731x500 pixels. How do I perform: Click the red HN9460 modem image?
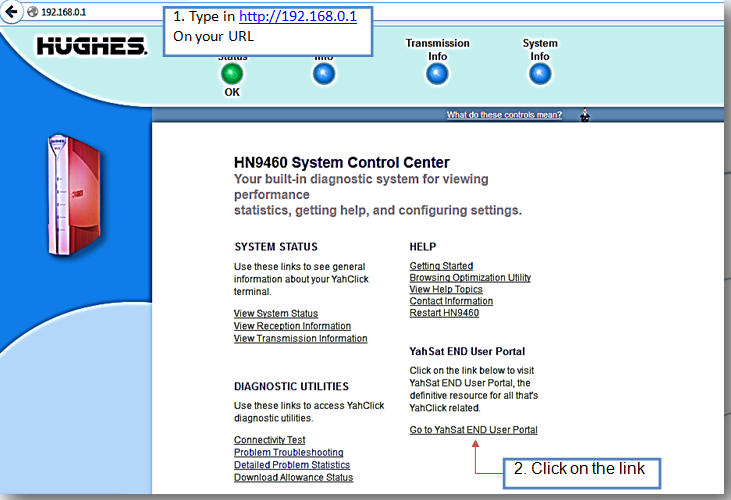point(75,195)
